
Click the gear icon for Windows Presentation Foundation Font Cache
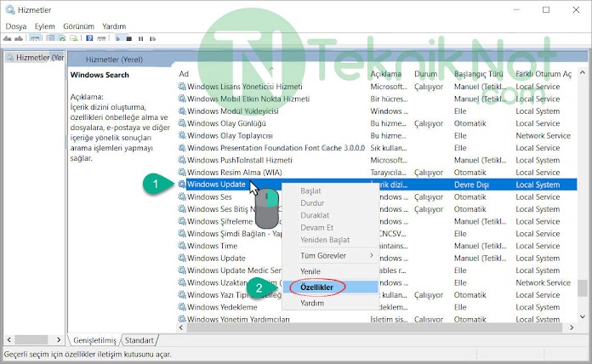[x=182, y=148]
